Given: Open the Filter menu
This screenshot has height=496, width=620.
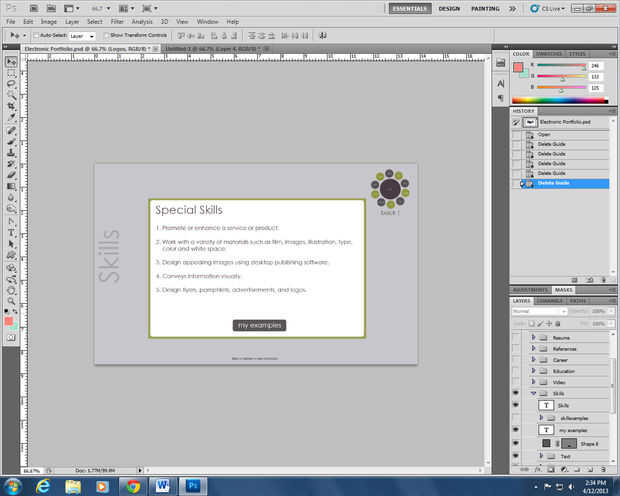Looking at the screenshot, I should tap(118, 21).
